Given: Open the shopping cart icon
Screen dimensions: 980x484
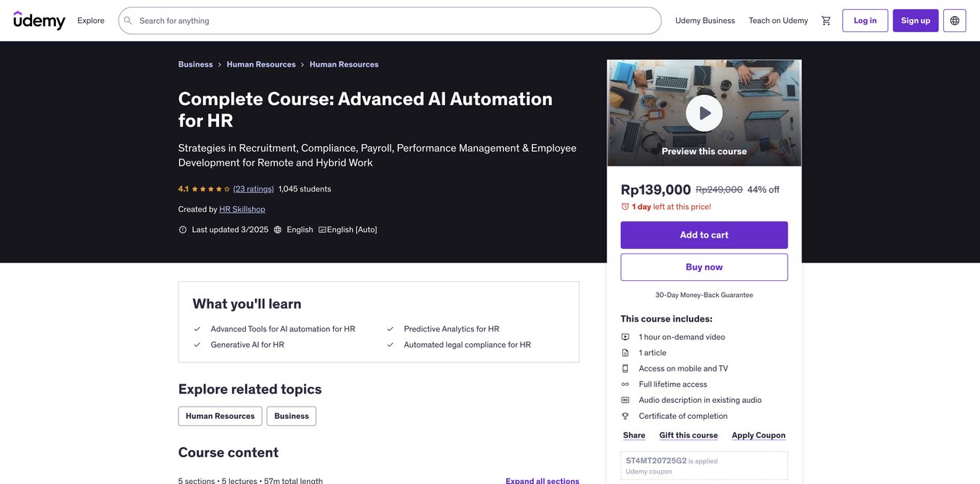Looking at the screenshot, I should (826, 21).
